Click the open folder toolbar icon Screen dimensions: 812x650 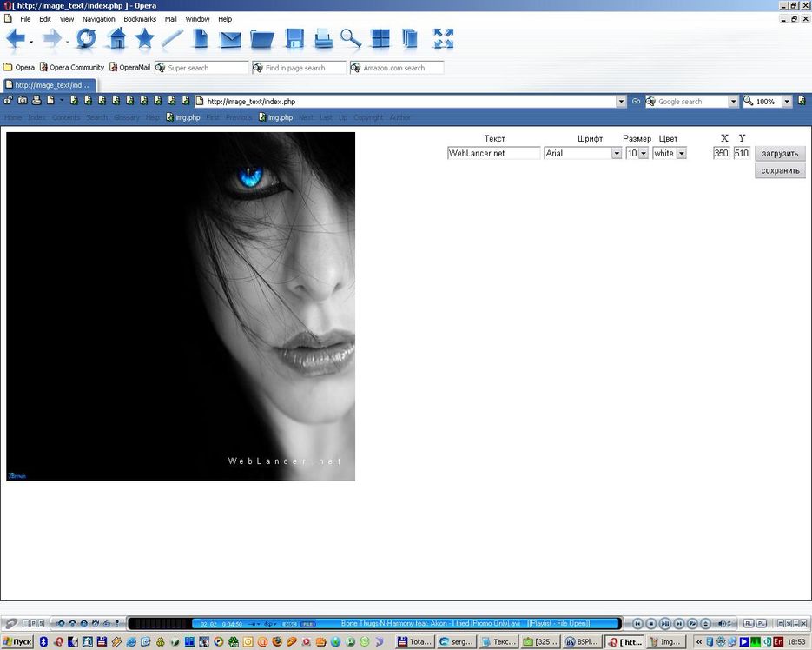click(262, 40)
